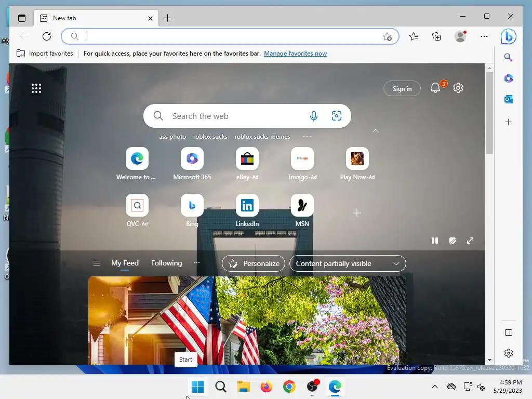Image resolution: width=532 pixels, height=399 pixels.
Task: Click the Sign in button
Action: [x=402, y=88]
